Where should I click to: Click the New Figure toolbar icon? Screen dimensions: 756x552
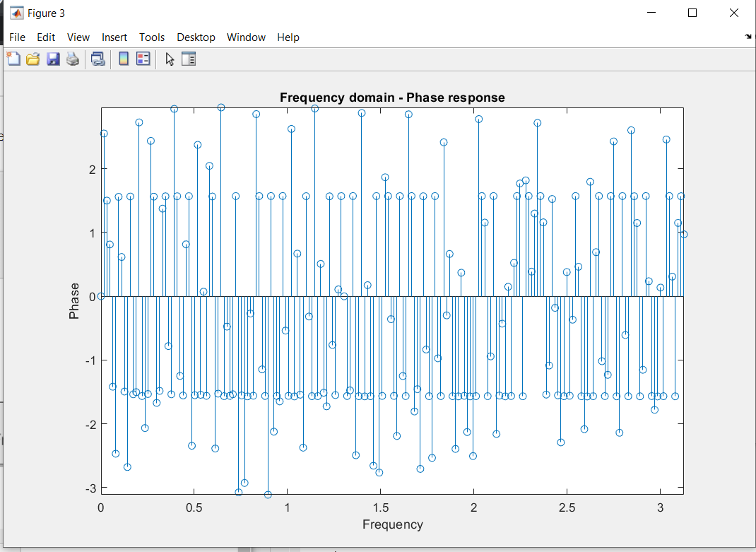pos(13,59)
